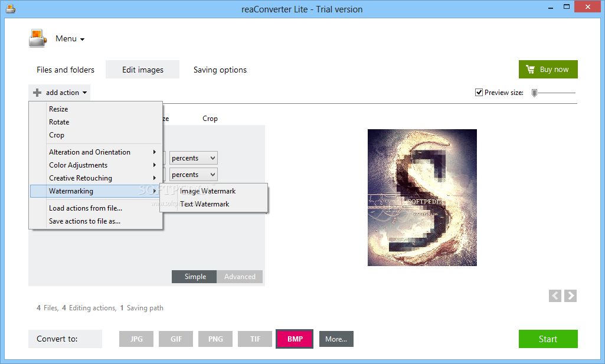Viewport: 605px width, 364px height.
Task: Open the first percents unit dropdown
Action: pyautogui.click(x=194, y=158)
